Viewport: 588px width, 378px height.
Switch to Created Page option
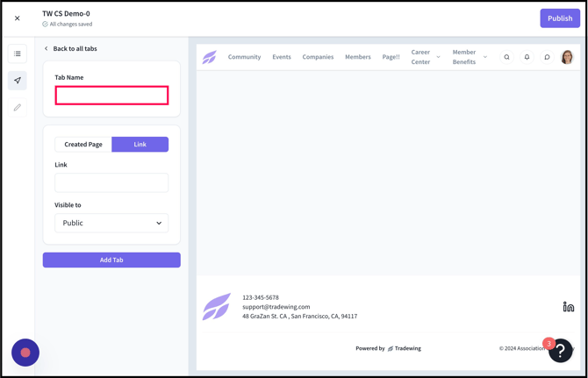[83, 144]
